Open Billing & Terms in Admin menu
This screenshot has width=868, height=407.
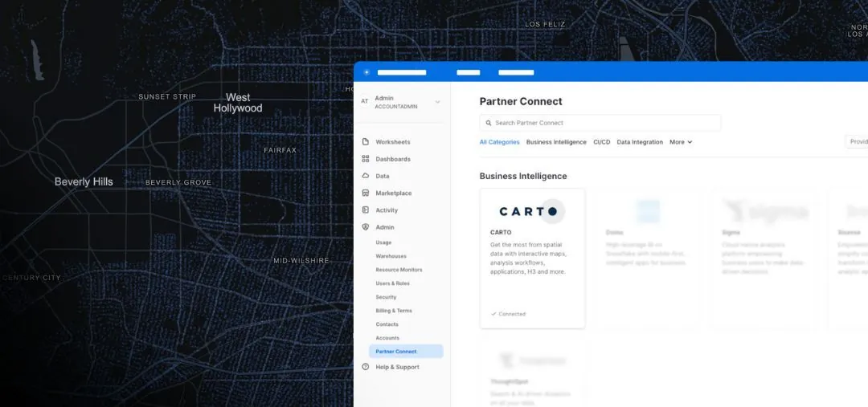(x=393, y=311)
